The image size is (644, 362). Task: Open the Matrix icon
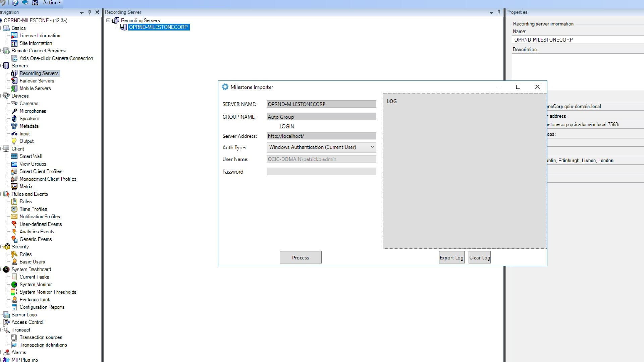[14, 186]
